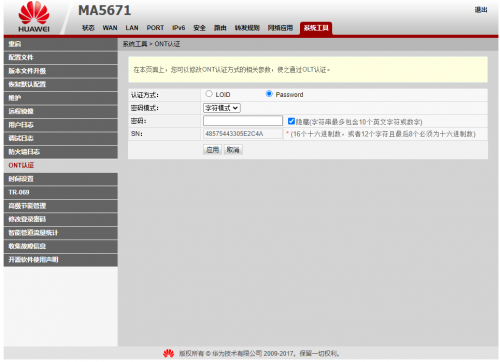Open 重启 in the sidebar

(x=61, y=44)
